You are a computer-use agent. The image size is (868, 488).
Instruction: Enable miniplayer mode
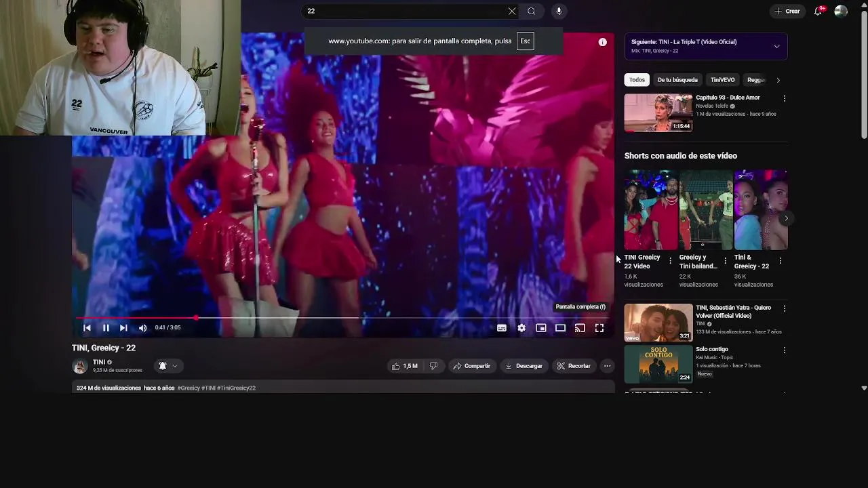point(541,328)
